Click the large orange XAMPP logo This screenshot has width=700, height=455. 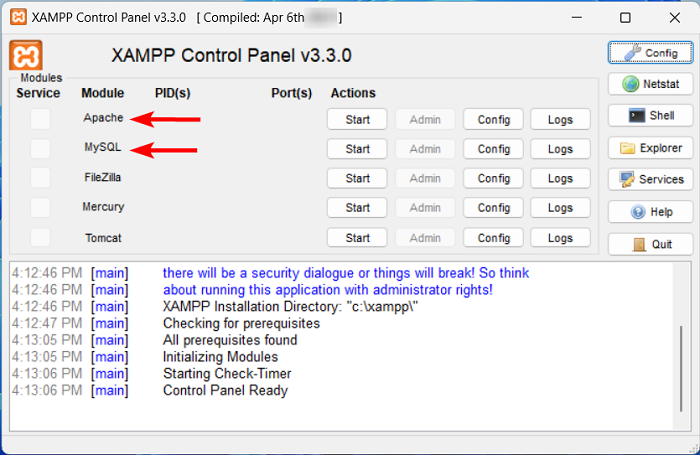[x=26, y=55]
